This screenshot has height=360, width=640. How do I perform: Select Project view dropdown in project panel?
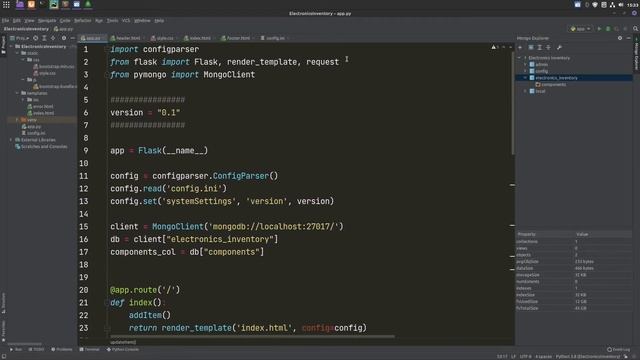19,38
